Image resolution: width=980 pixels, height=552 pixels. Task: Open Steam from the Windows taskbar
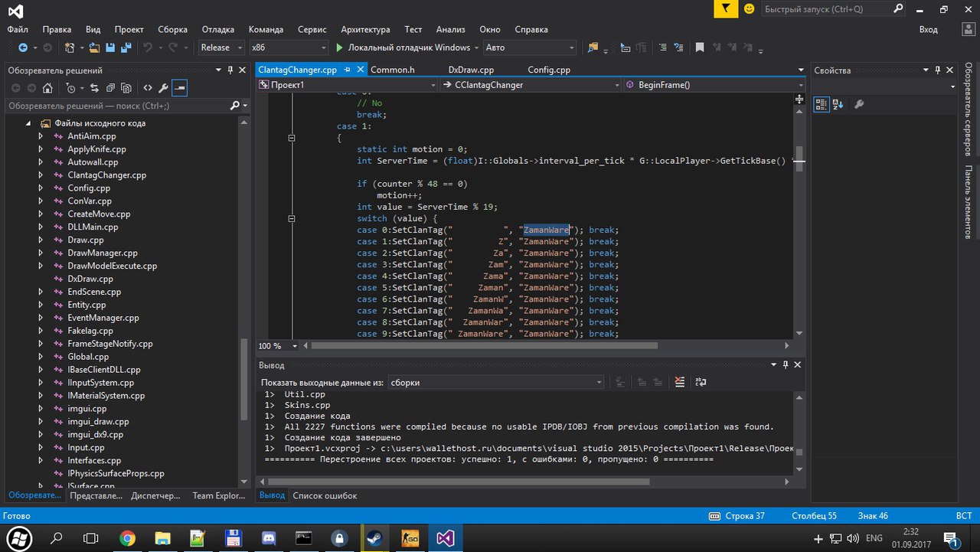pyautogui.click(x=374, y=537)
